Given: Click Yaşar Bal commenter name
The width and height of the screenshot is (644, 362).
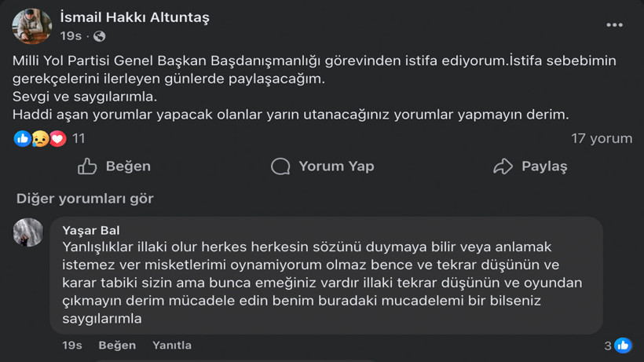Looking at the screenshot, I should (91, 230).
